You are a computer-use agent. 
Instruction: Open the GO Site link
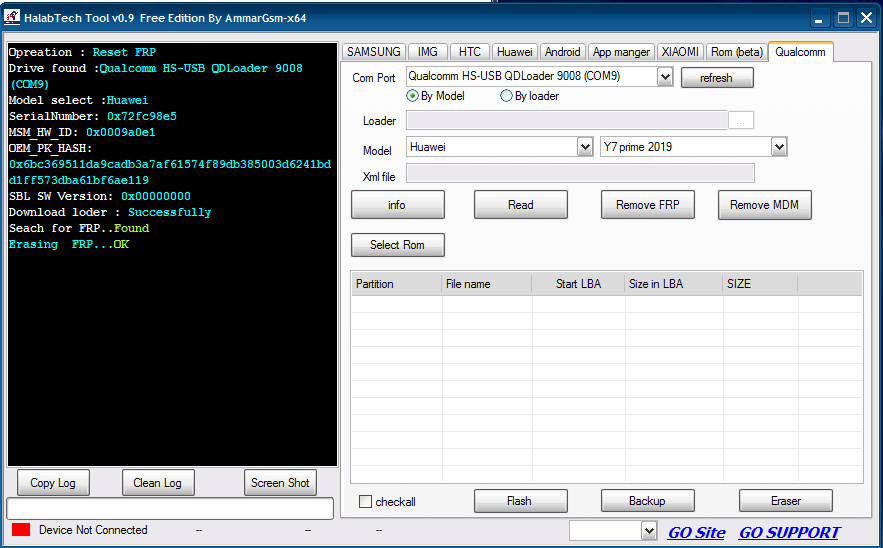point(697,532)
